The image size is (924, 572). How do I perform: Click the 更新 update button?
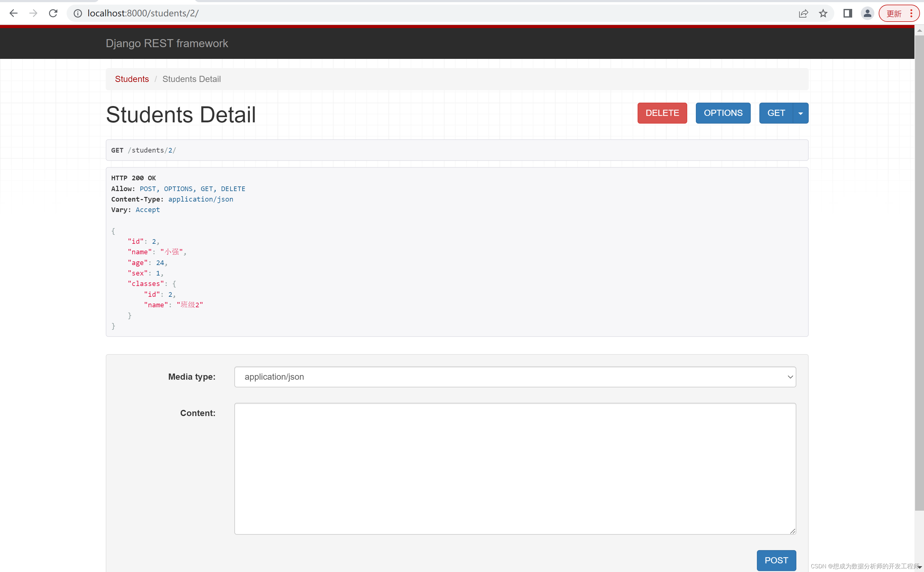click(x=894, y=14)
